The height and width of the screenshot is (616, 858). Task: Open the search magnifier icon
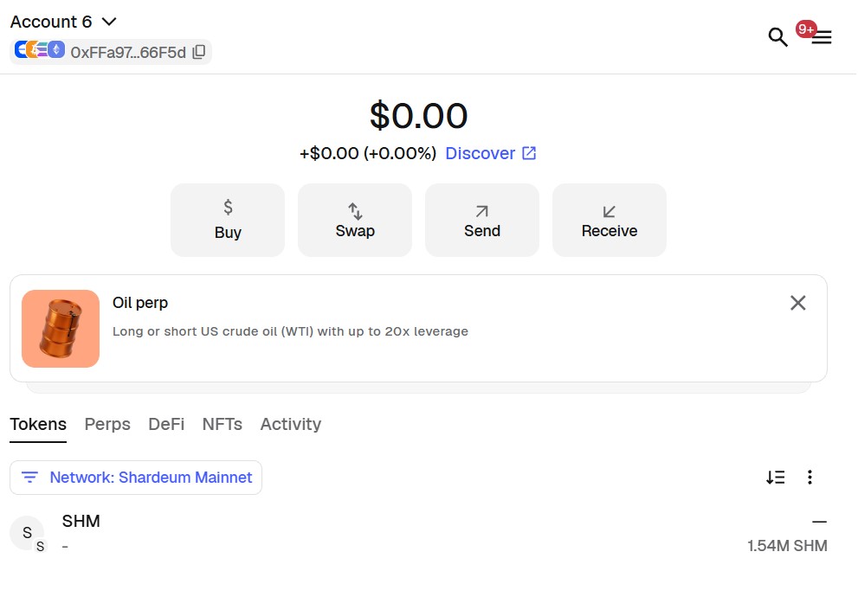point(777,37)
